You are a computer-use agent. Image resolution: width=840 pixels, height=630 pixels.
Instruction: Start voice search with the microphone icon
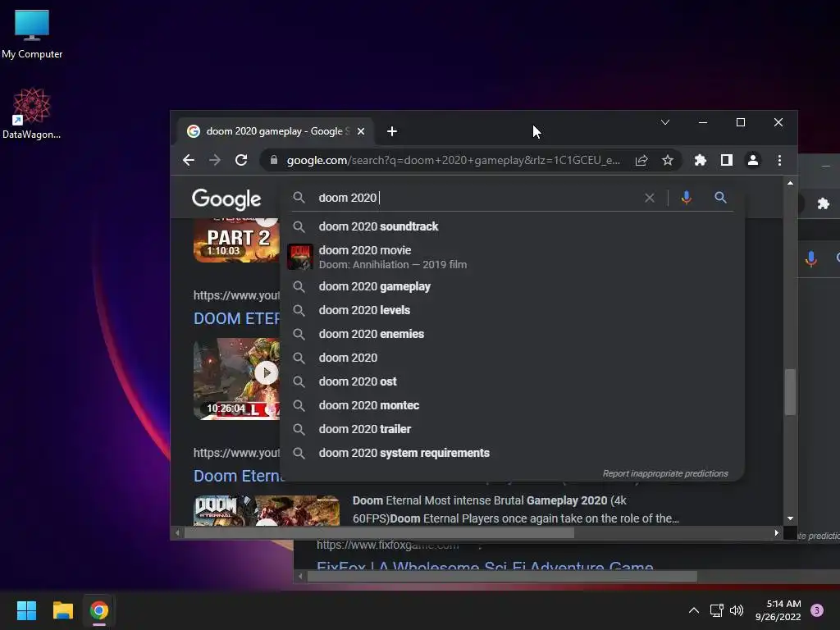(x=687, y=198)
